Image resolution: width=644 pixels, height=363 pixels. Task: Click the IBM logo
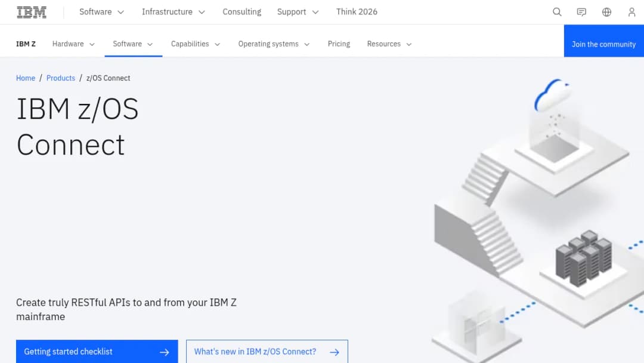(x=32, y=12)
